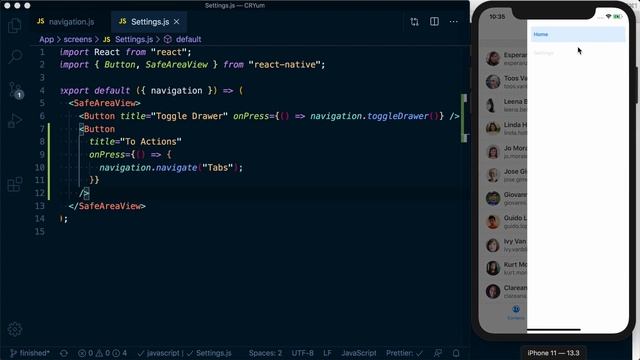
Task: Open the Problems errors and warnings indicator
Action: point(102,353)
